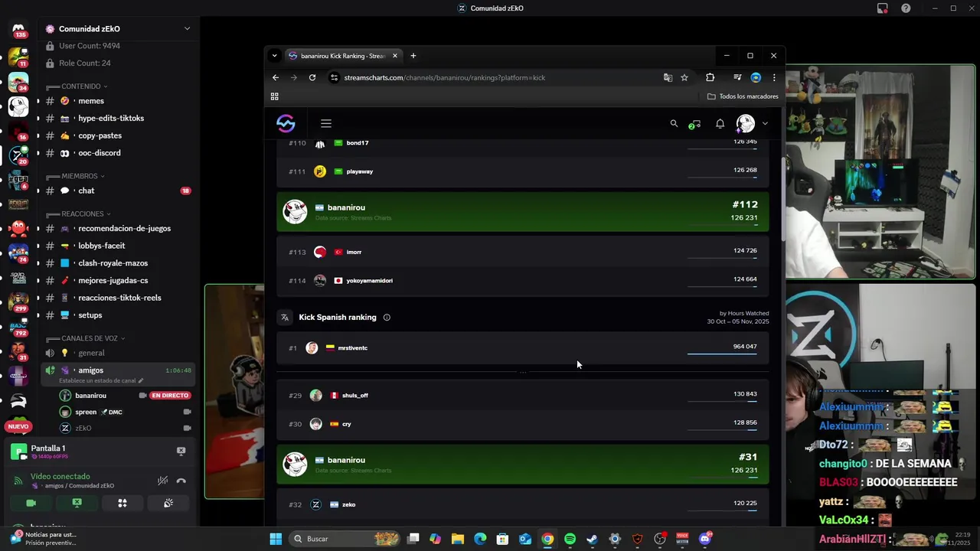
Task: View site information icon in address bar
Action: point(334,77)
